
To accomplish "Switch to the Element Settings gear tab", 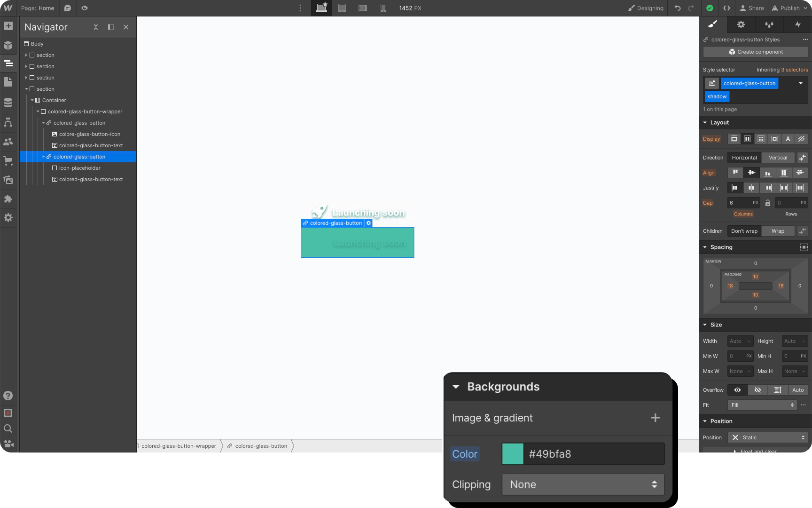I will (741, 24).
